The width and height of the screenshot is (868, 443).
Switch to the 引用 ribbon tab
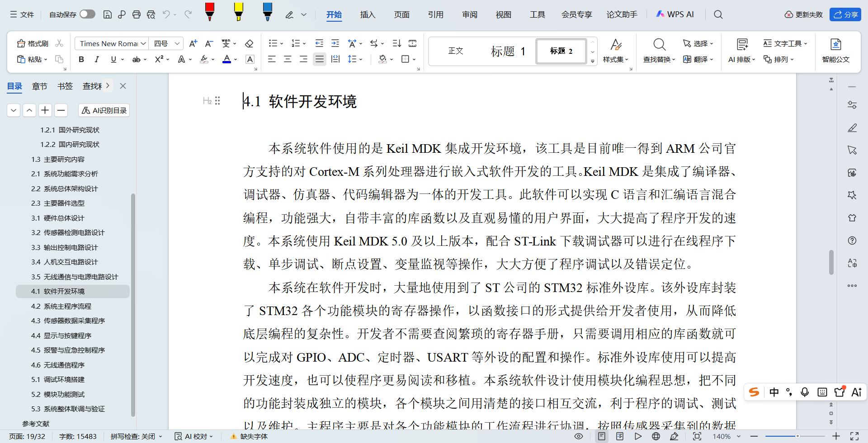point(435,14)
